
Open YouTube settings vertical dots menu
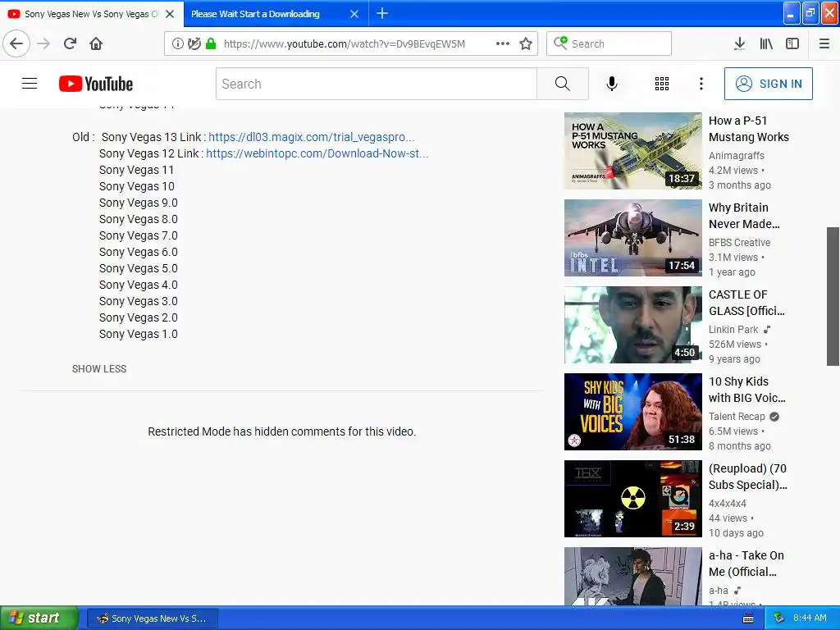pos(701,84)
